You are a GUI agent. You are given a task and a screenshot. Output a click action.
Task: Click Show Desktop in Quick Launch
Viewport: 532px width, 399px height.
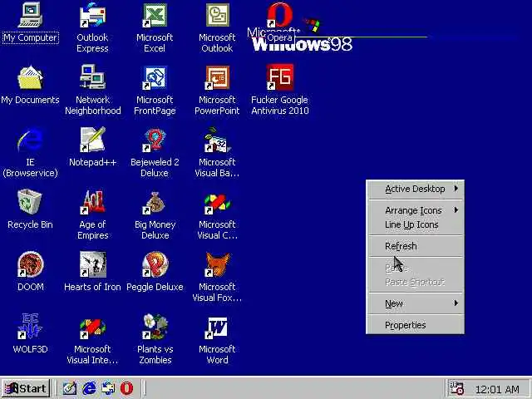coord(70,388)
